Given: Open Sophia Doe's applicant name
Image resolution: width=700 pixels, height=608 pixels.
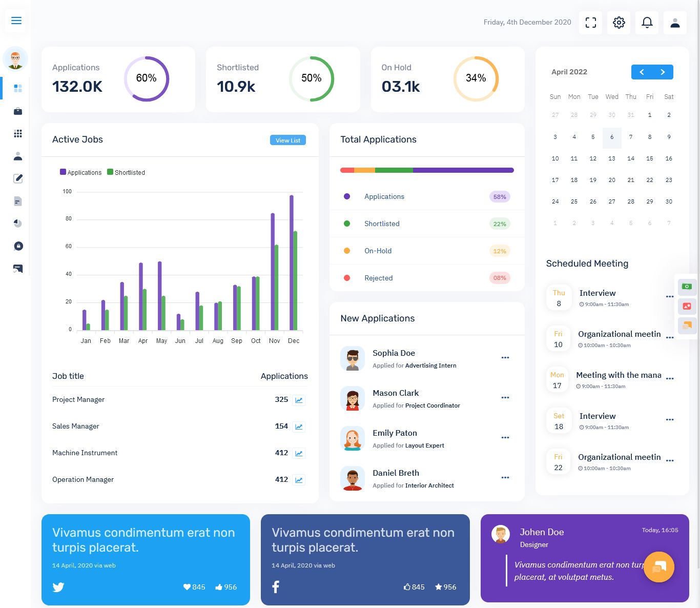Looking at the screenshot, I should pos(394,353).
